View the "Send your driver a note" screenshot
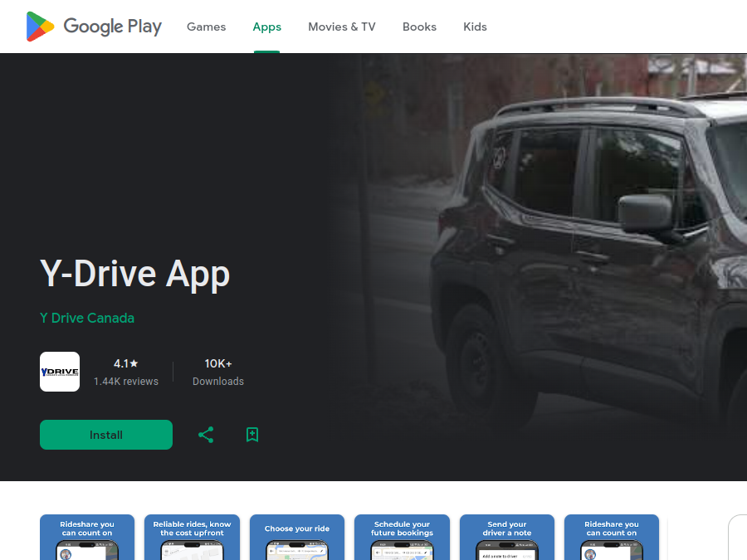The width and height of the screenshot is (747, 560). 507,537
